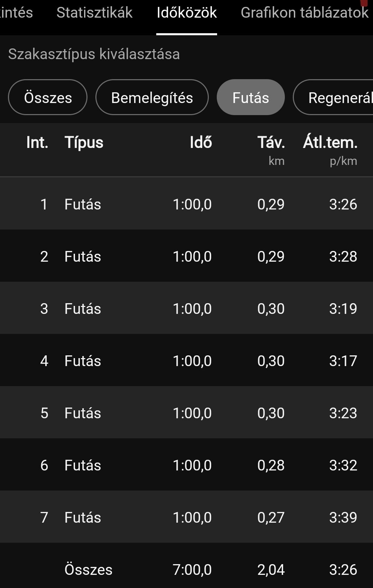Open interval 7 row with pace 3:39
This screenshot has width=373, height=588.
[186, 517]
